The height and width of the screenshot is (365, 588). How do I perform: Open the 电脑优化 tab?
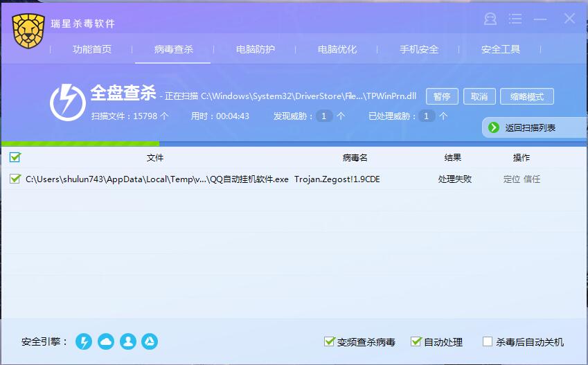click(337, 49)
